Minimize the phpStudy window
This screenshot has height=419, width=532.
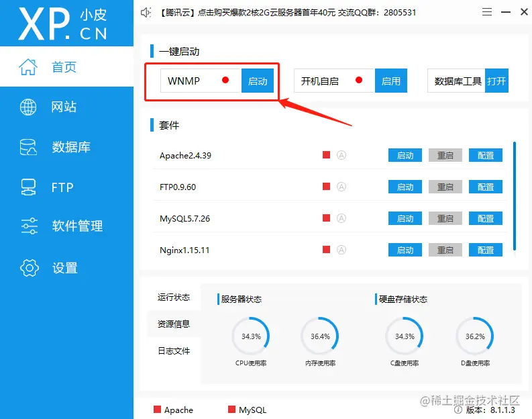[x=506, y=12]
